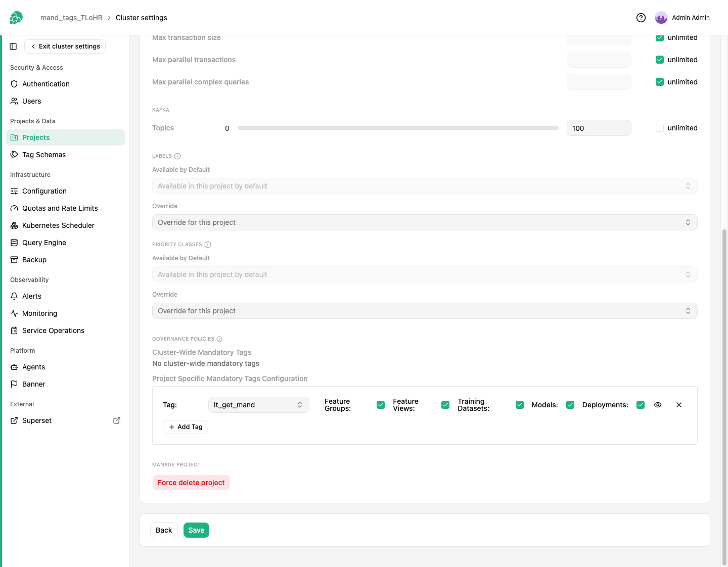Open Query Engine settings
This screenshot has width=728, height=567.
click(65, 243)
